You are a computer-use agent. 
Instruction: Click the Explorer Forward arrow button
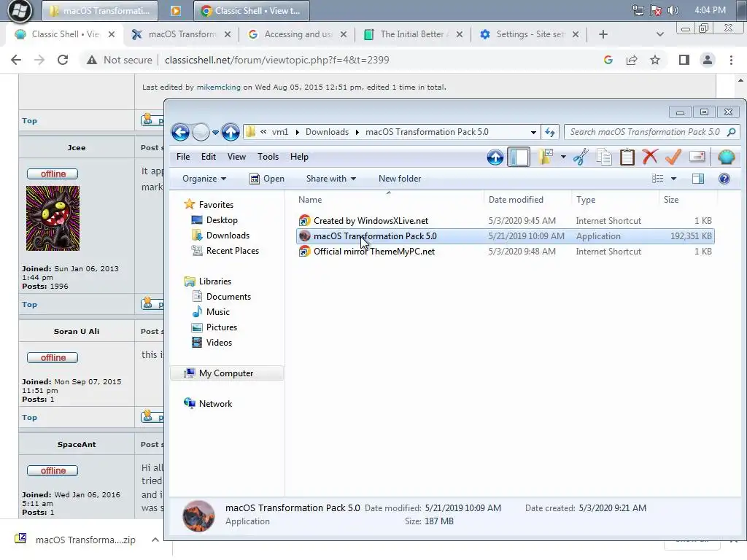201,132
